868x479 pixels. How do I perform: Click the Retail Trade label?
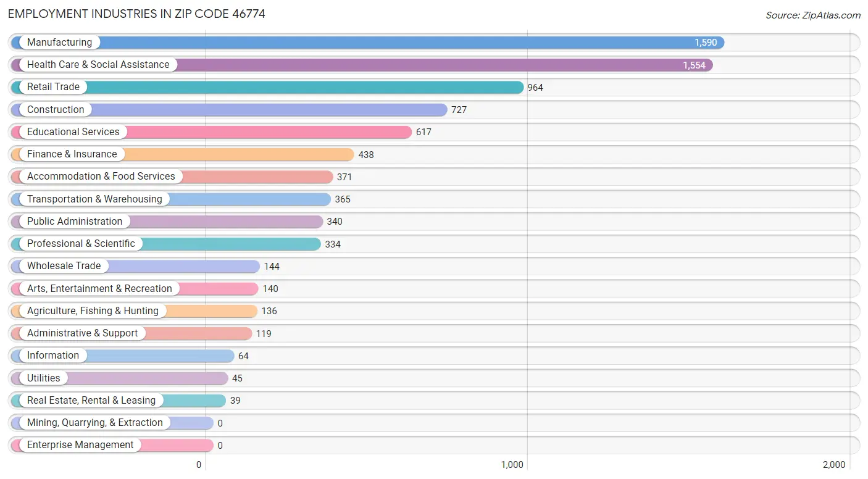click(x=53, y=87)
